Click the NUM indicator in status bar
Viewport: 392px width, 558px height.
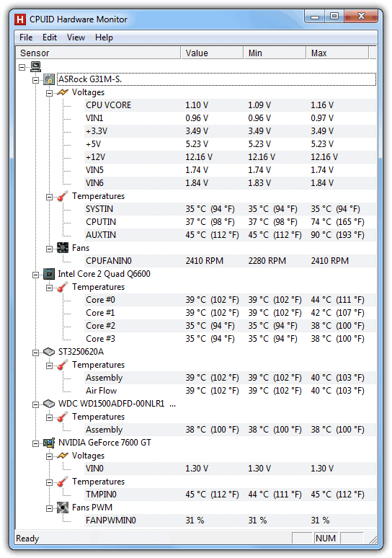[x=326, y=538]
